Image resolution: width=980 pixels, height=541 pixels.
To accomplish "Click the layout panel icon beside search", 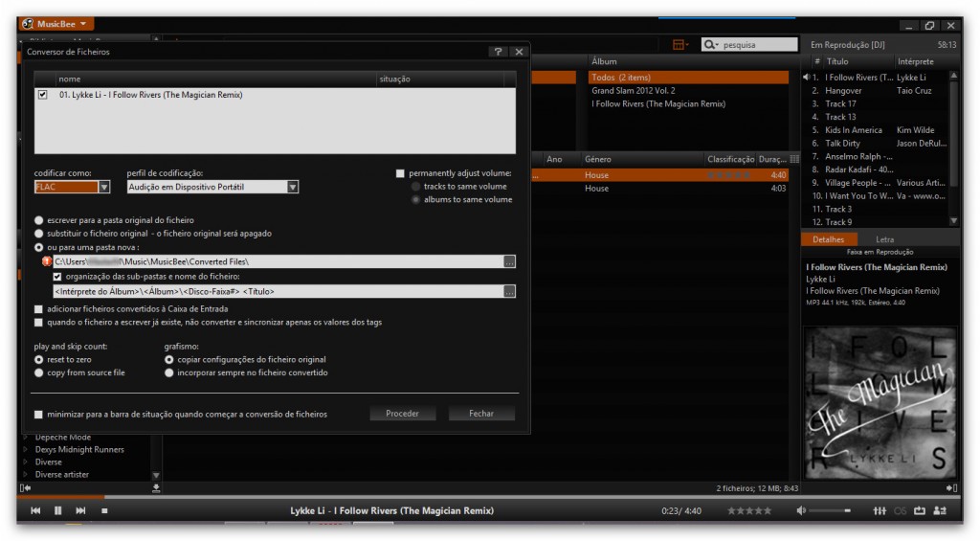I will (x=679, y=45).
